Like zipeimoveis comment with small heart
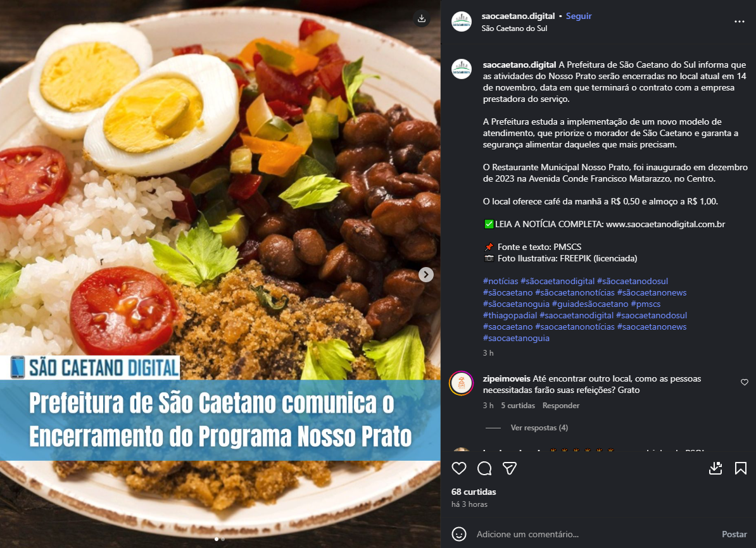Screen dimensions: 756x548 [745, 382]
